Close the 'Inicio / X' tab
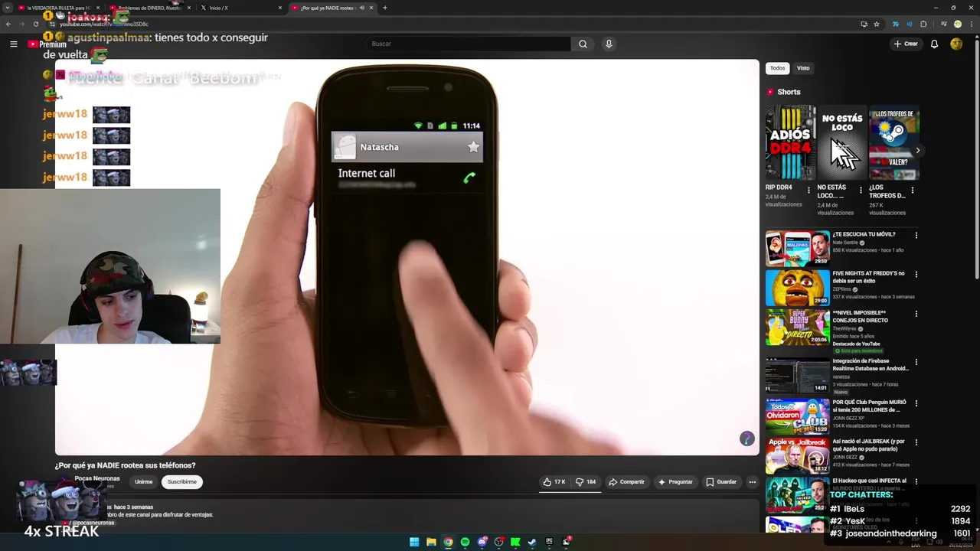This screenshot has width=980, height=551. tap(280, 8)
